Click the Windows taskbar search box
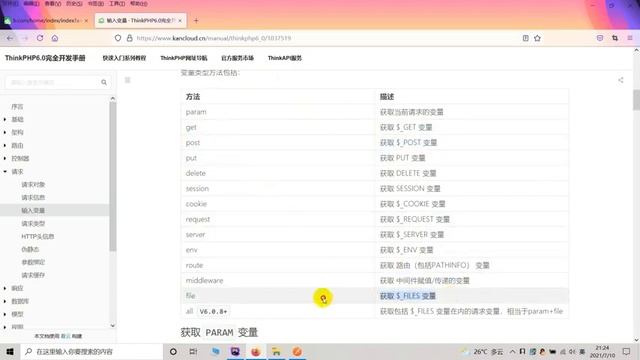 [92, 351]
